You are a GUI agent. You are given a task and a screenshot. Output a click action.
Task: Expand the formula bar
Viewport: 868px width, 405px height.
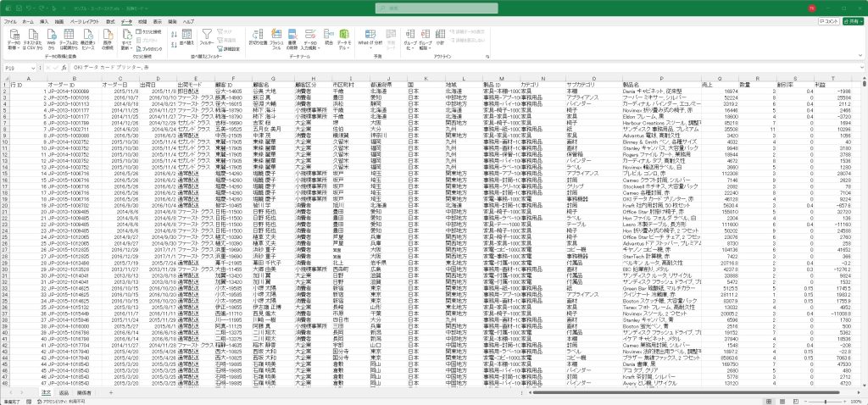pyautogui.click(x=860, y=68)
